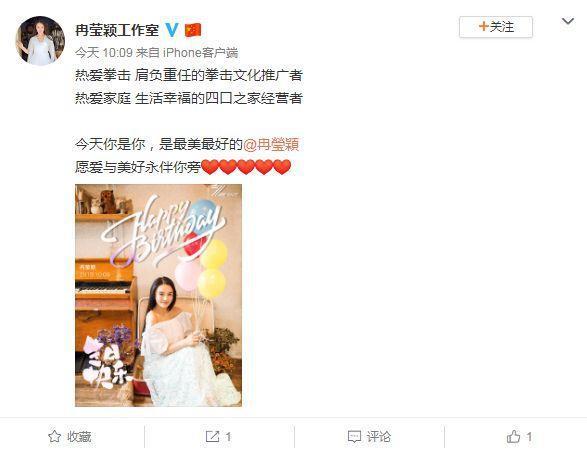Viewport: 587px width, 451px height.
Task: Click the plus sign on follow button
Action: point(483,27)
